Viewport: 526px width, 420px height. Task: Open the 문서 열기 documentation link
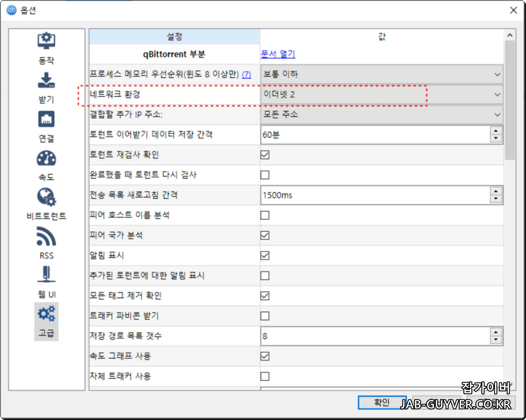[278, 54]
